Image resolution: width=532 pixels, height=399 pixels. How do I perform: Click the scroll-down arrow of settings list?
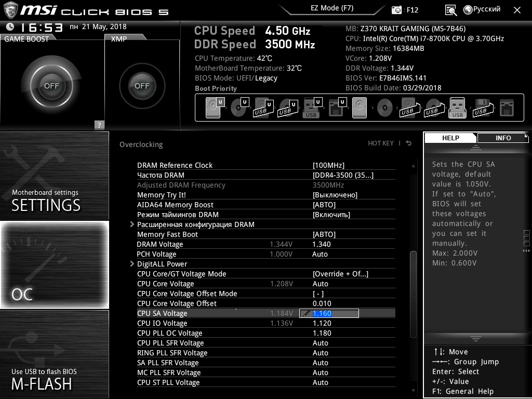413,391
